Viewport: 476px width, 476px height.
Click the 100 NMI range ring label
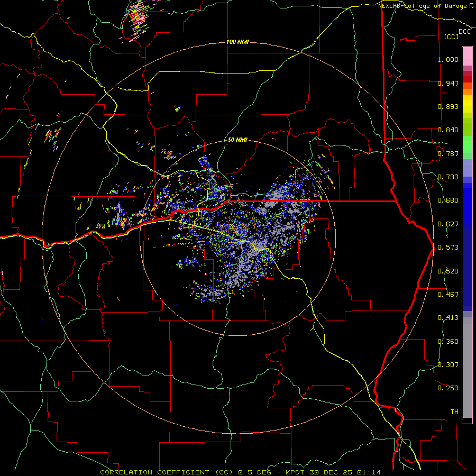237,42
